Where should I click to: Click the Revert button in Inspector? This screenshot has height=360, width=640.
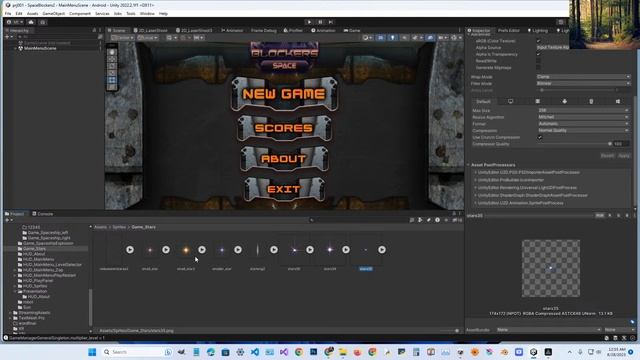pyautogui.click(x=607, y=156)
